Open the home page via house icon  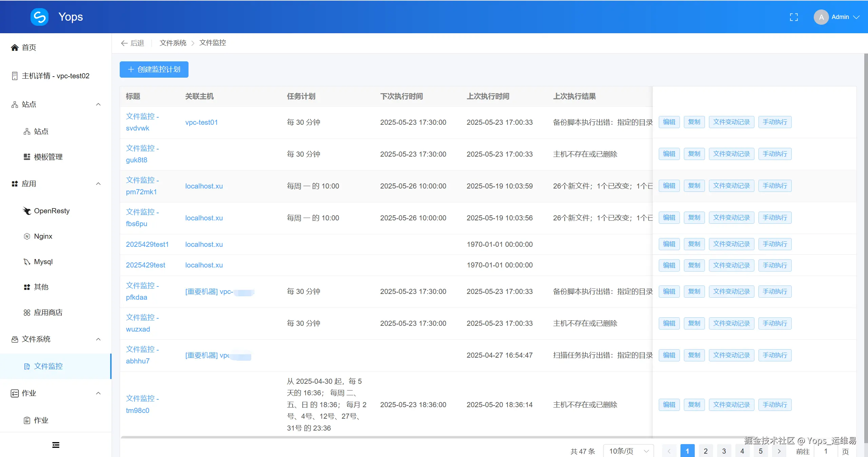pyautogui.click(x=15, y=47)
